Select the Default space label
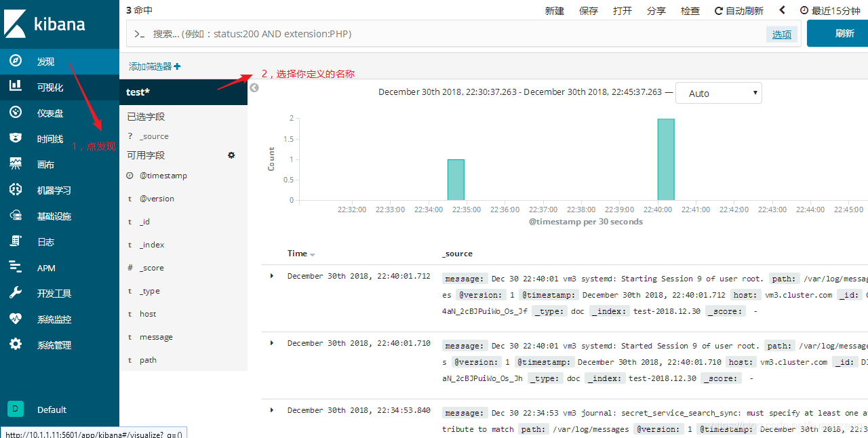The image size is (868, 438). (52, 410)
